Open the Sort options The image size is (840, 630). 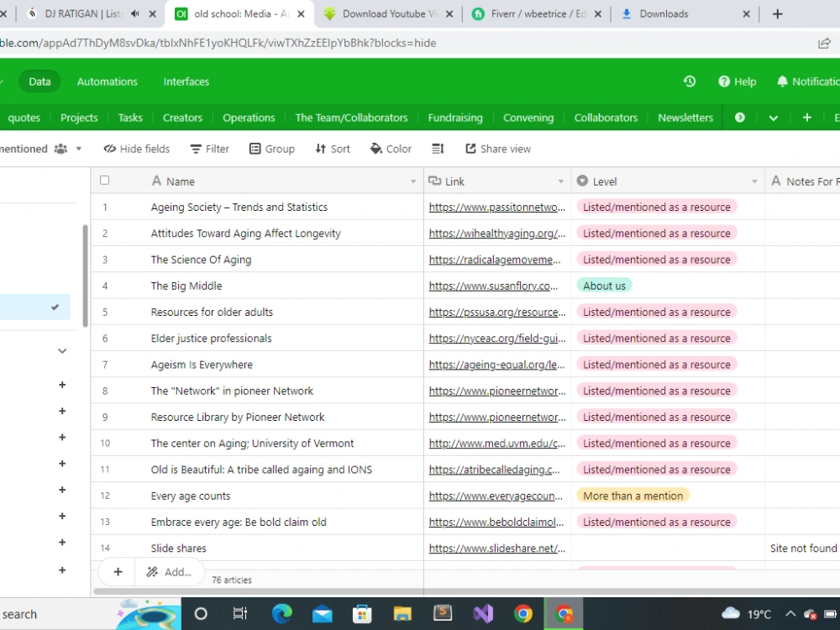click(x=333, y=149)
